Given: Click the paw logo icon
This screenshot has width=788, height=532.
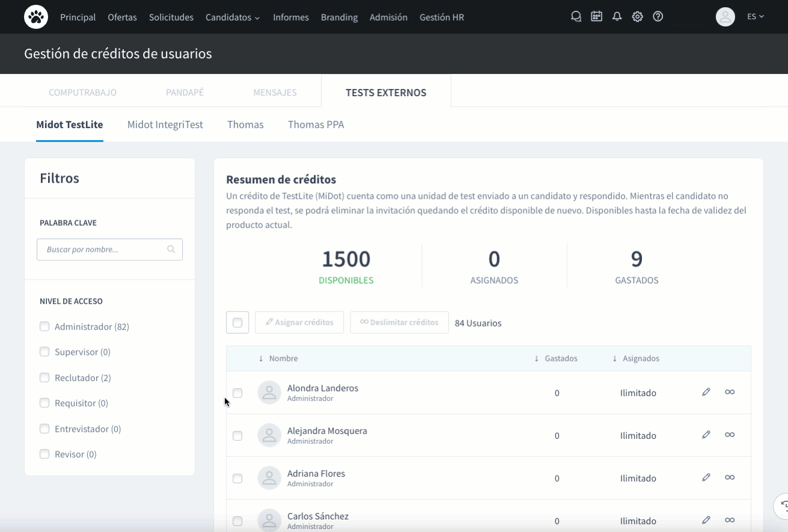Looking at the screenshot, I should [x=36, y=17].
